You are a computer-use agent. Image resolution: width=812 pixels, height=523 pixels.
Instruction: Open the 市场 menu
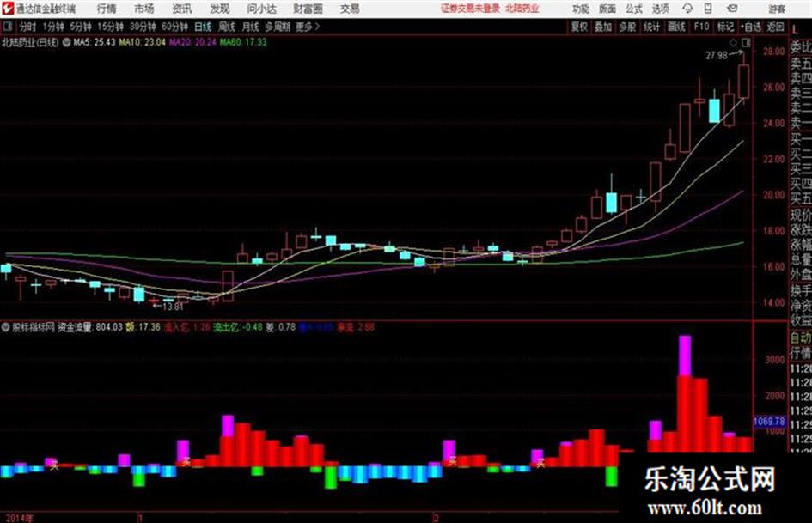(144, 9)
